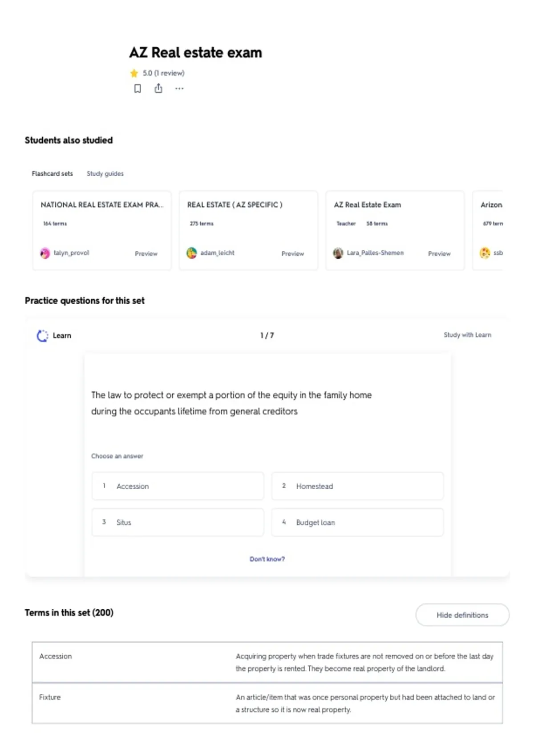Screen dimensions: 534x756
Task: Switch to the Study guides tab
Action: (105, 173)
